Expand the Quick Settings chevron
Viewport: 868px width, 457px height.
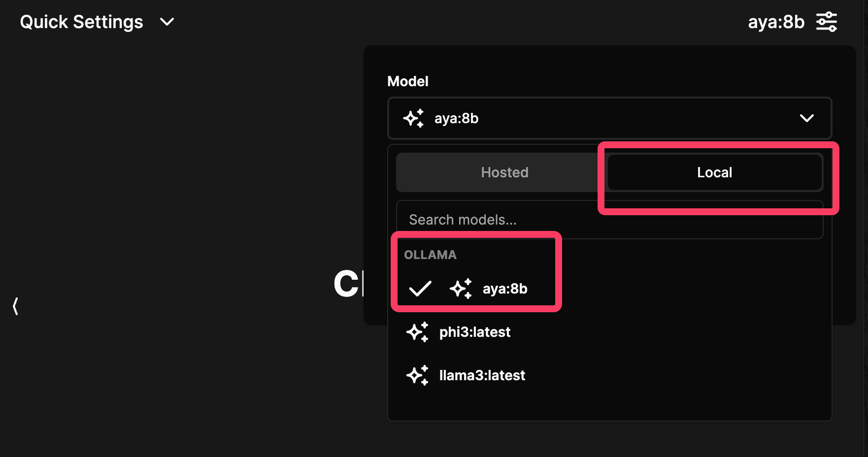click(167, 22)
